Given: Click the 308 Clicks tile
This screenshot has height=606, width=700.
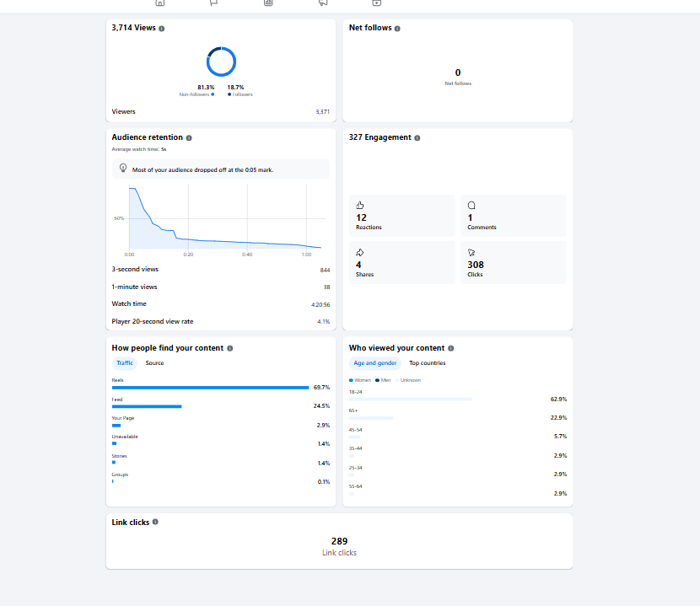Looking at the screenshot, I should click(514, 263).
